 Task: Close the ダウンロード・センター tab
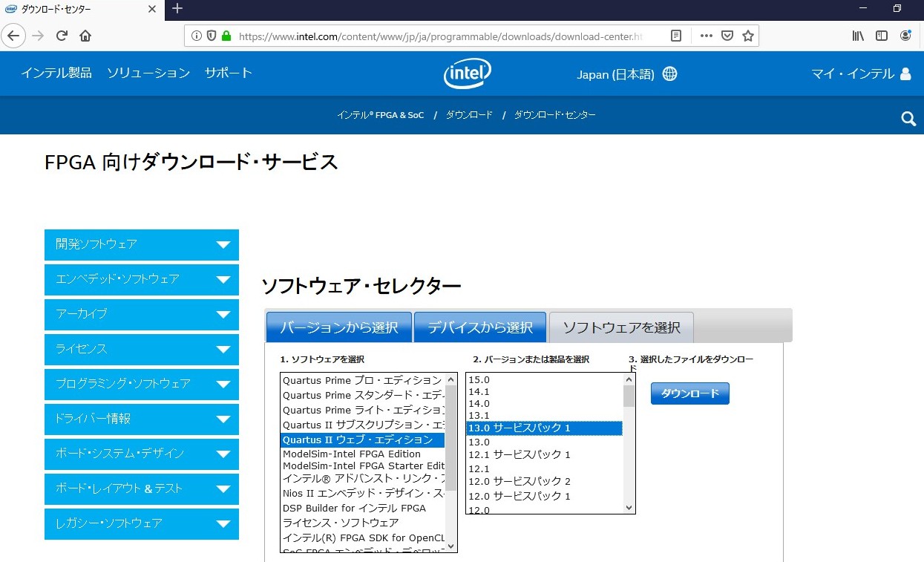(x=152, y=10)
